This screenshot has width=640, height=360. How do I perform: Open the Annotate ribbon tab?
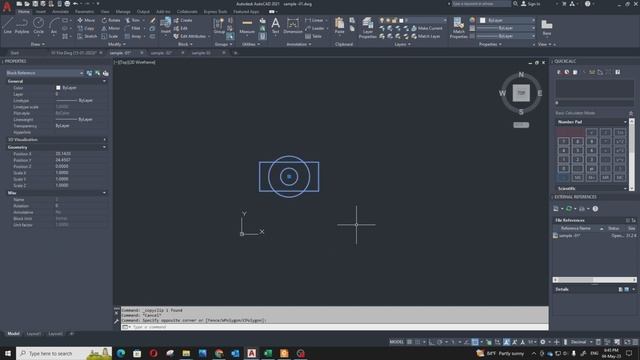tap(60, 12)
